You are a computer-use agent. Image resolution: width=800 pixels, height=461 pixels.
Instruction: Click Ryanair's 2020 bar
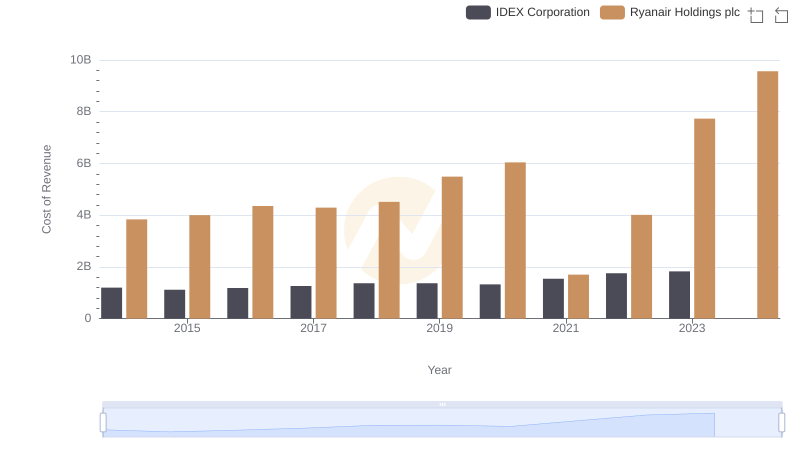(x=515, y=241)
